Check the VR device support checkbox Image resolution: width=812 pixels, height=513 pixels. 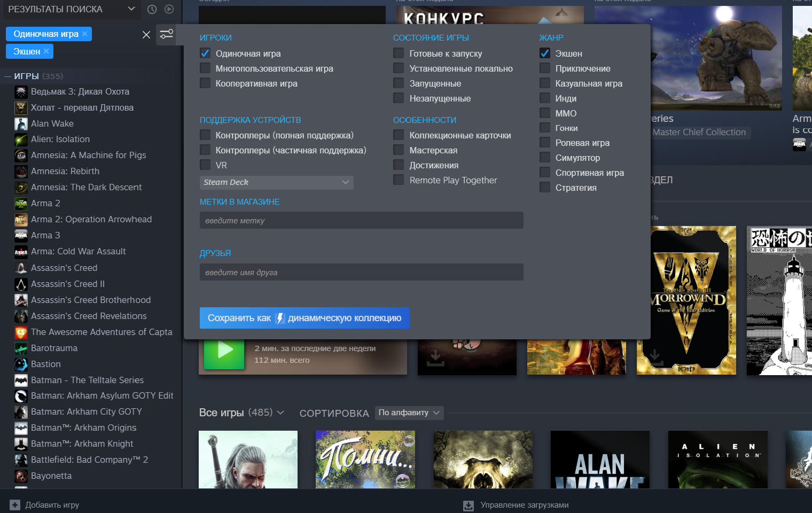tap(205, 165)
